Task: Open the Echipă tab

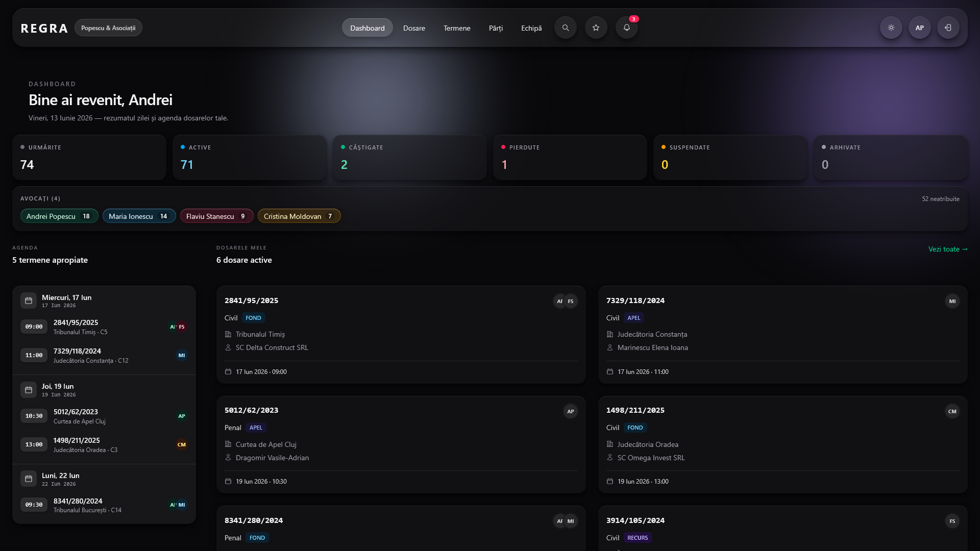Action: point(531,28)
